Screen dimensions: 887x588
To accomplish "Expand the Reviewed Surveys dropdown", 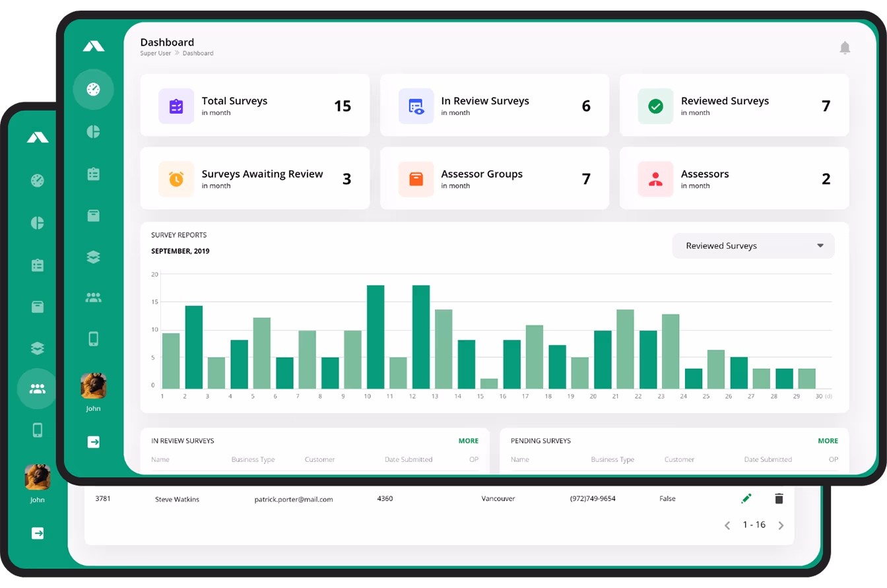I will [x=753, y=245].
